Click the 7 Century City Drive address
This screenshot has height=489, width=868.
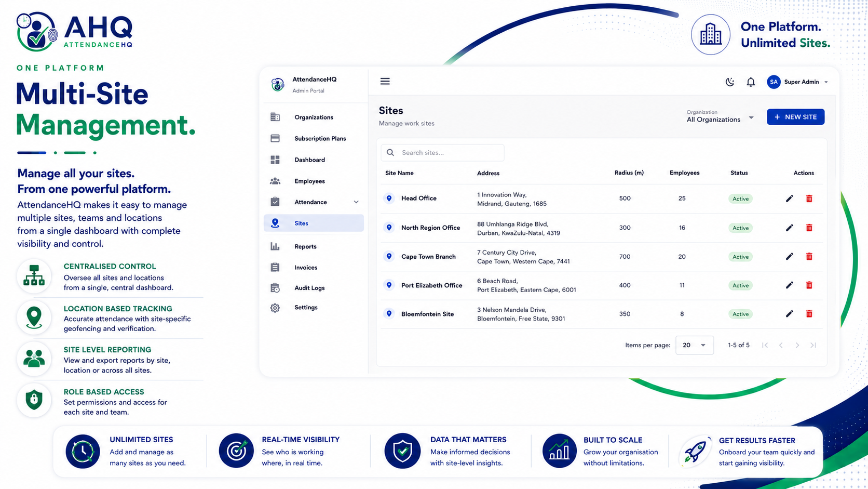[523, 257]
